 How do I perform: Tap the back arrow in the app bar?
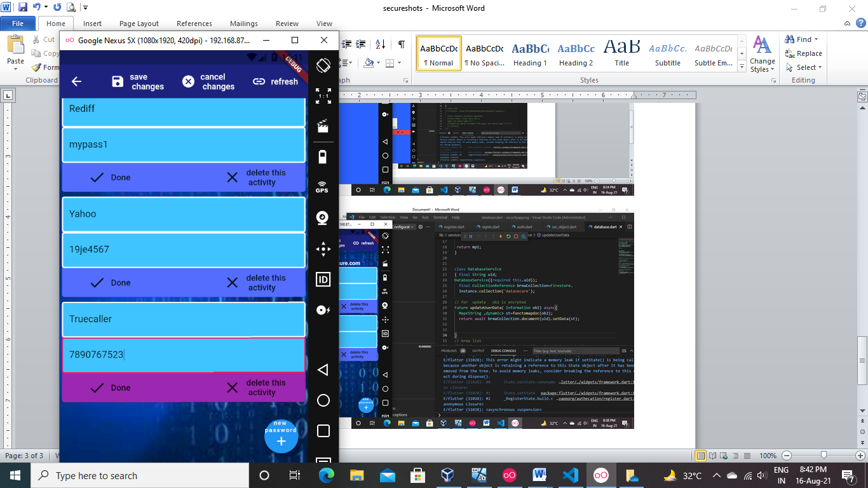click(76, 81)
